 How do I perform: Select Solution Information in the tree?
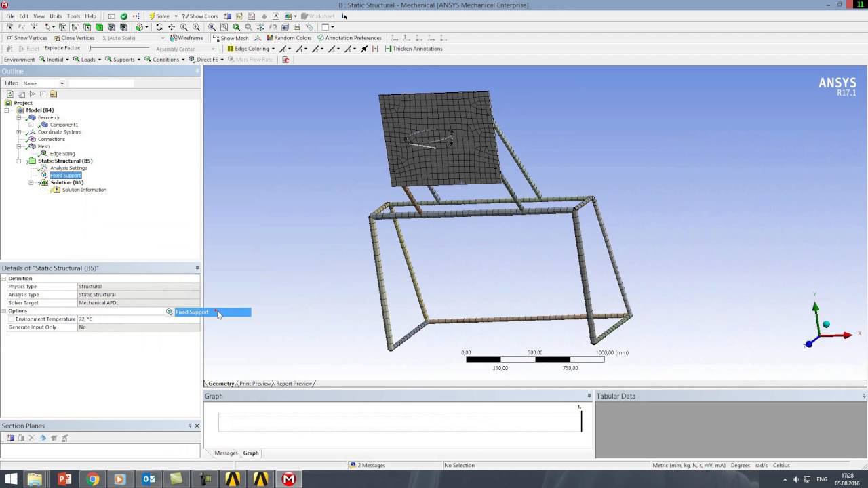click(84, 190)
